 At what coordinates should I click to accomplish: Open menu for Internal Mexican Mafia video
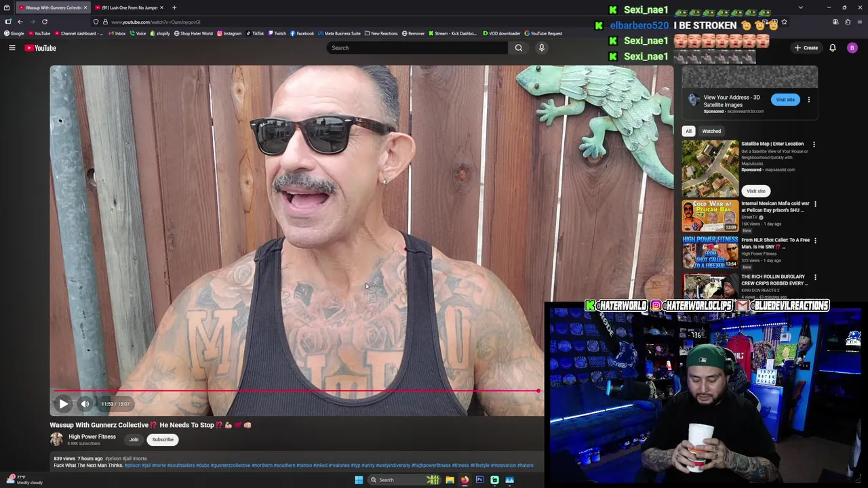tap(815, 204)
